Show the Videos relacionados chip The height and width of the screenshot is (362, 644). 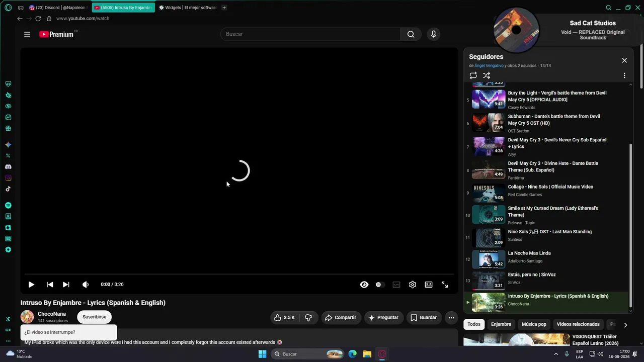click(x=578, y=324)
